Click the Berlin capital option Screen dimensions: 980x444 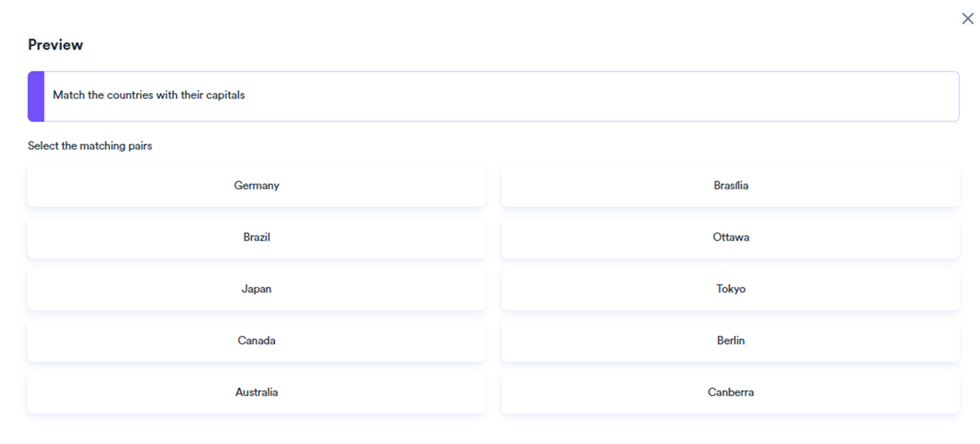730,340
